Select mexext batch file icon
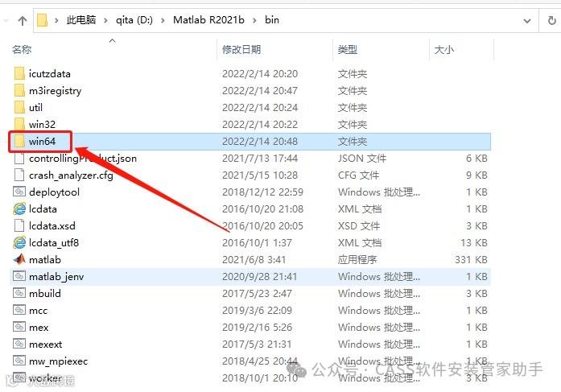This screenshot has width=561, height=392. [19, 344]
